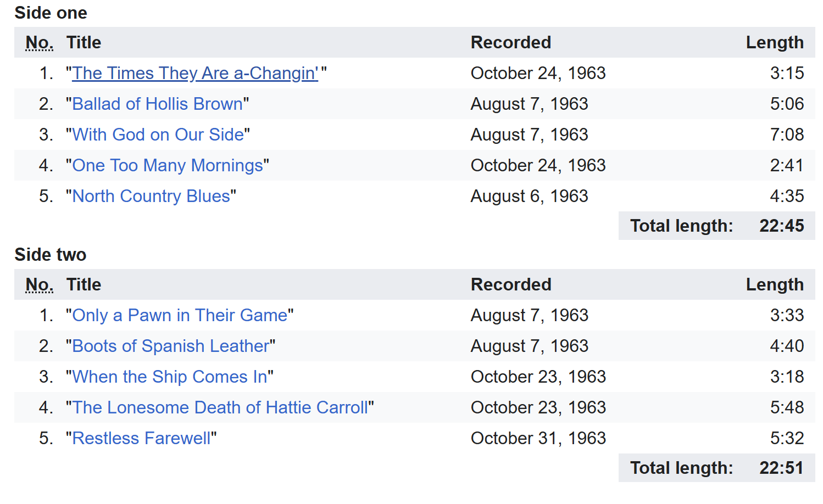Click the "Side two" heading text
This screenshot has height=504, width=823.
pos(51,255)
